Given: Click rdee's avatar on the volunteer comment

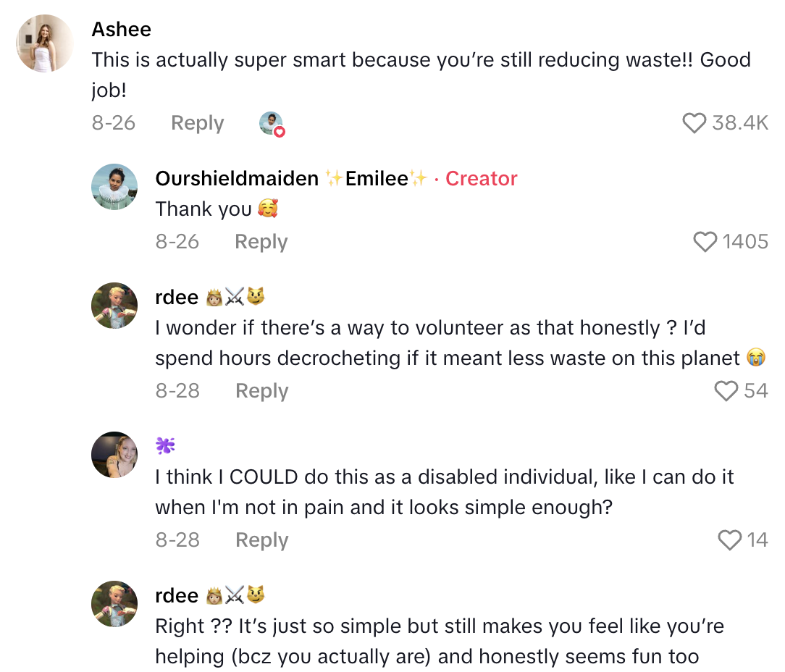Looking at the screenshot, I should coord(114,306).
